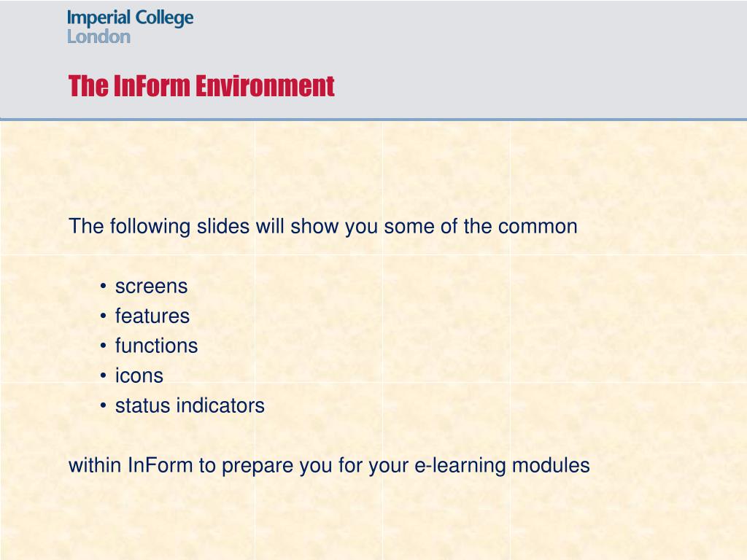The image size is (747, 560).
Task: Click the bullet dot before status indicators
Action: click(103, 406)
